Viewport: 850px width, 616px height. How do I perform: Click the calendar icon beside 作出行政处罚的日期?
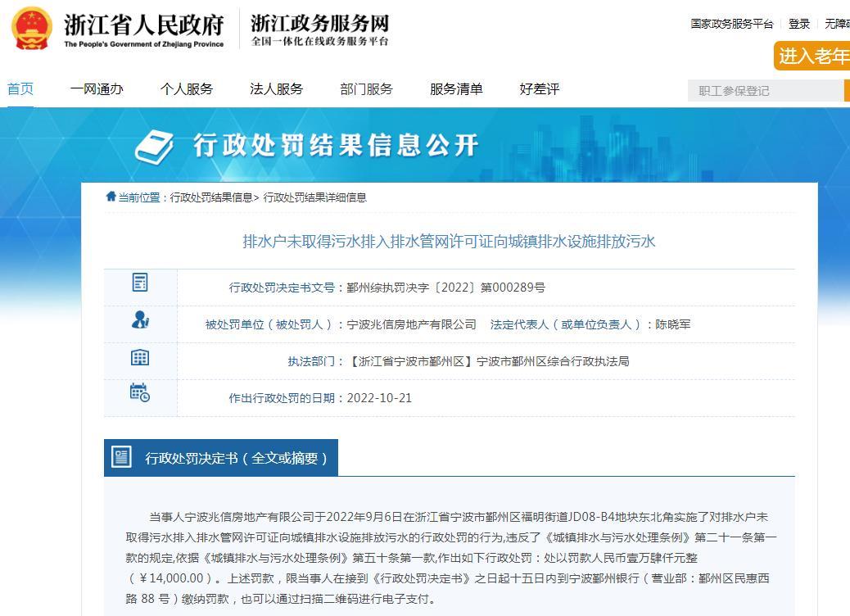click(x=140, y=392)
